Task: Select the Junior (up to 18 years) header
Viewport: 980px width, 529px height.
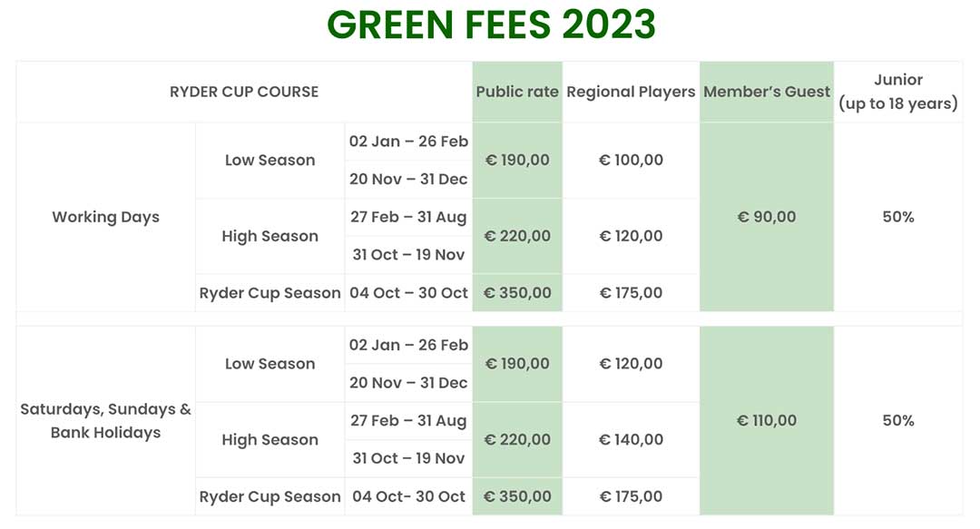Action: 898,92
